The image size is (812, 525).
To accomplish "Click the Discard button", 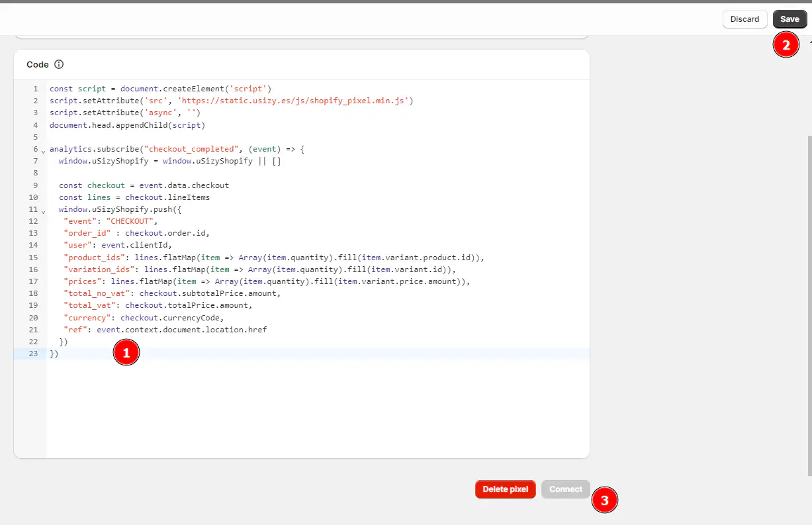I will [744, 19].
